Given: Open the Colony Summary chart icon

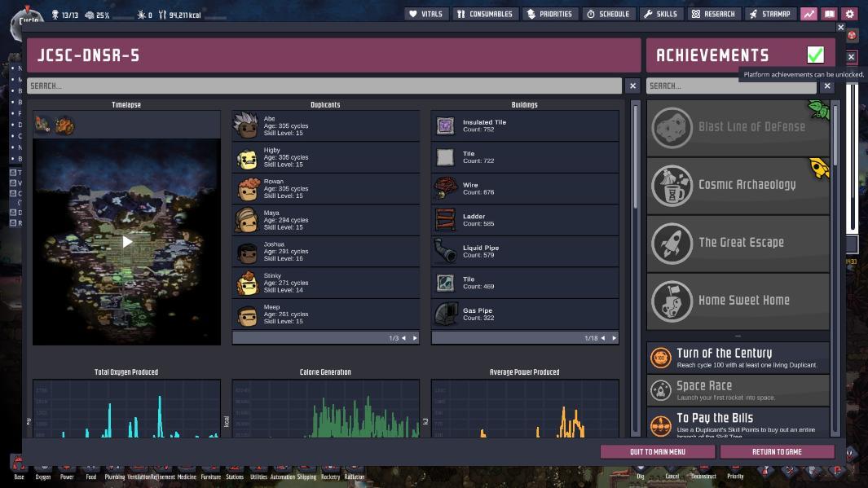Looking at the screenshot, I should click(x=809, y=14).
